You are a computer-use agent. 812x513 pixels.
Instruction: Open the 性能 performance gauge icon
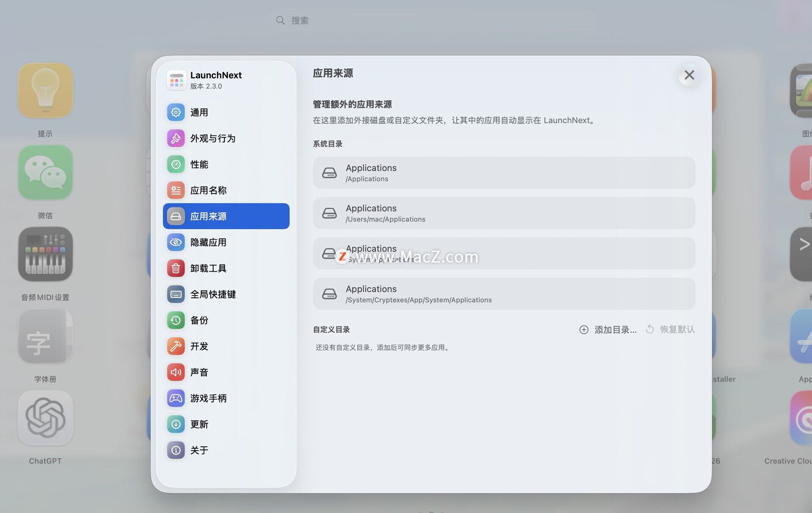coord(176,164)
